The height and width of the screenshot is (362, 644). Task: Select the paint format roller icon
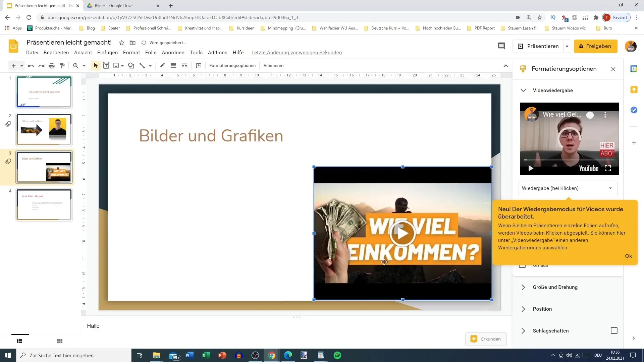click(x=62, y=66)
